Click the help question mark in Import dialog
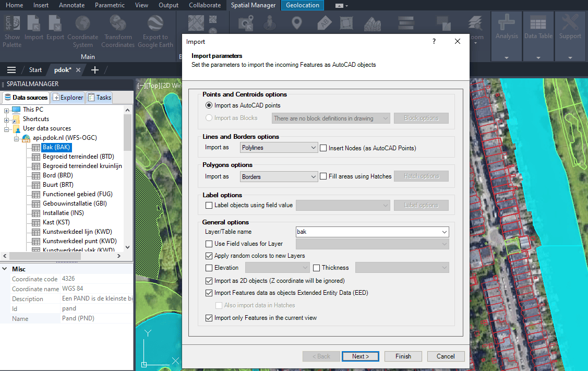The width and height of the screenshot is (588, 371). (x=434, y=41)
